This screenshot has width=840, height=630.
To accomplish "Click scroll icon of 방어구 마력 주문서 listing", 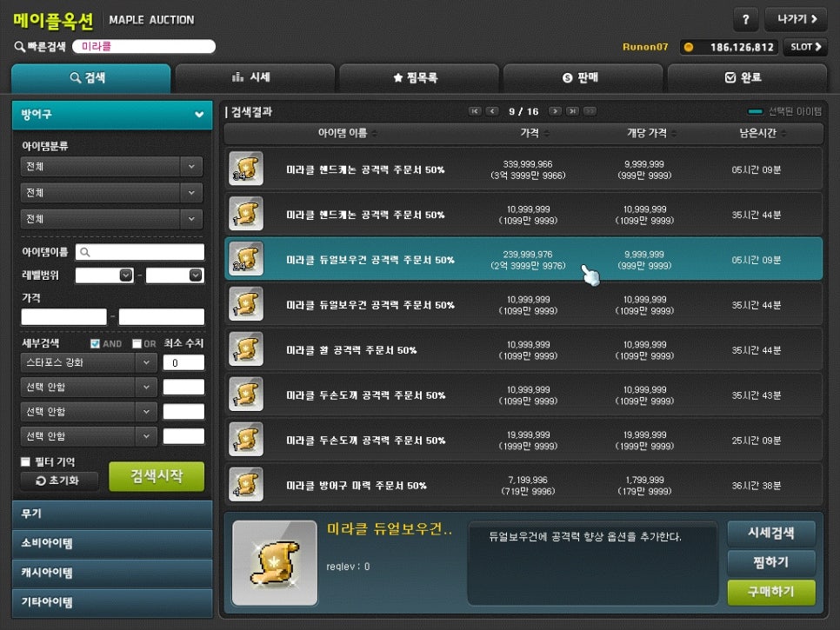I will tap(246, 484).
